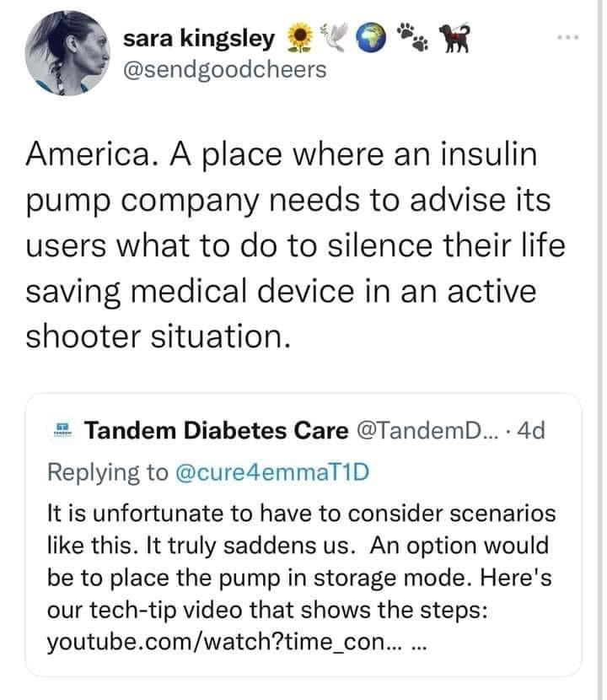This screenshot has height=700, width=607.
Task: Click the "Replying to" label
Action: (108, 471)
